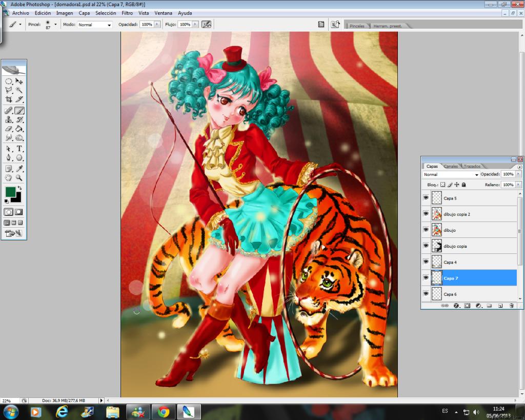Add a layer style effect
Image resolution: width=525 pixels, height=420 pixels.
coord(456,306)
